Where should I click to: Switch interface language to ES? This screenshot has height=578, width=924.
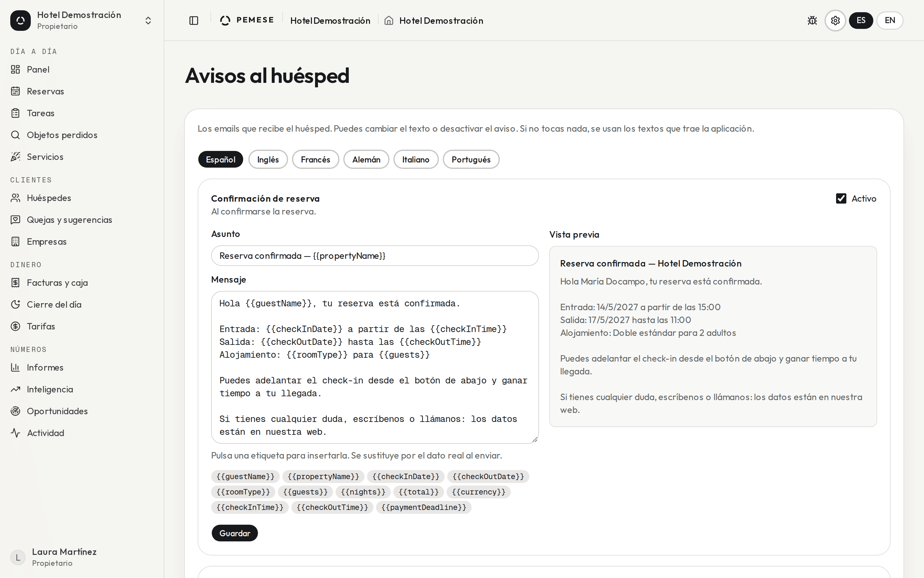(x=860, y=20)
